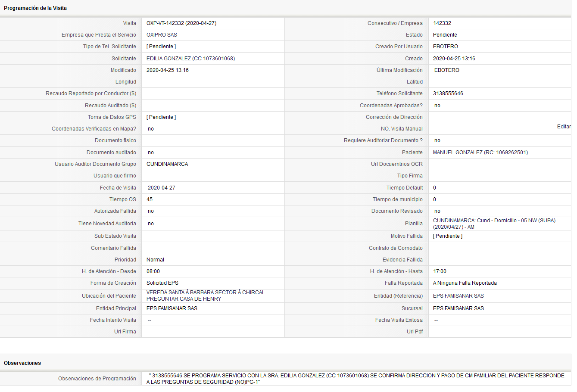Click Sucursal value EPS FAMISANAR SAS

(458, 308)
